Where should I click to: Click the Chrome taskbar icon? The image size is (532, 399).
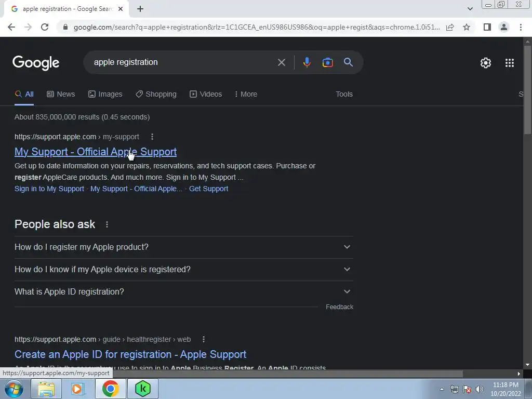[x=110, y=389]
